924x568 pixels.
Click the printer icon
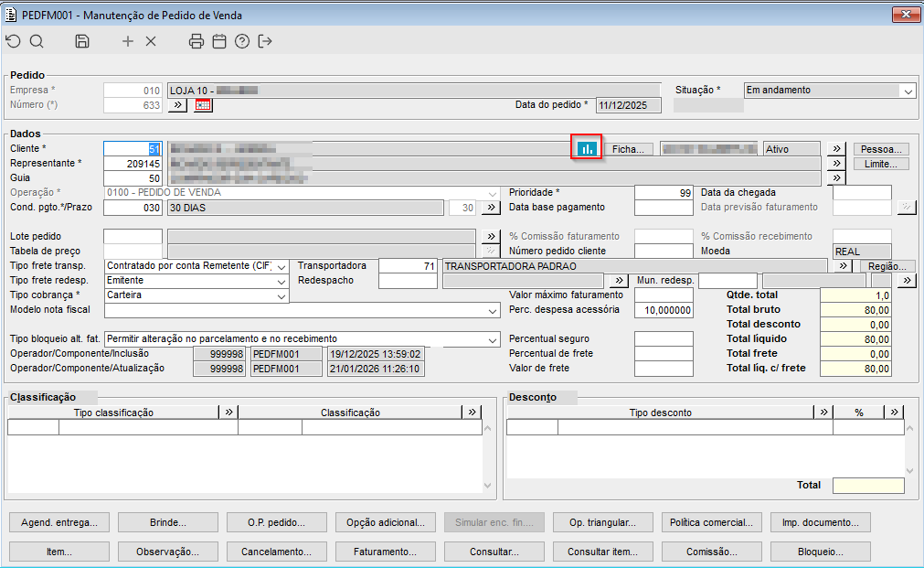pyautogui.click(x=196, y=41)
